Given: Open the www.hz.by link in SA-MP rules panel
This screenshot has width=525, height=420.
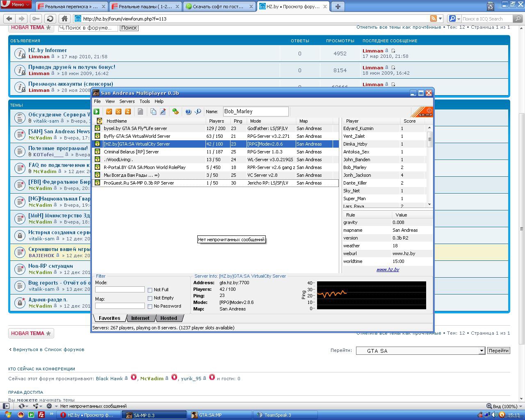Looking at the screenshot, I should 388,269.
